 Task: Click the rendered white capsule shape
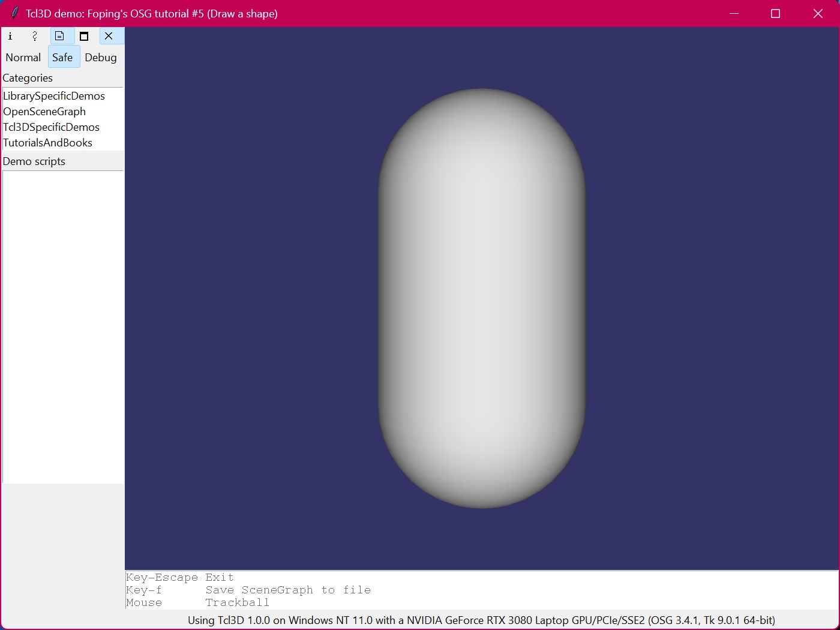tap(482, 298)
